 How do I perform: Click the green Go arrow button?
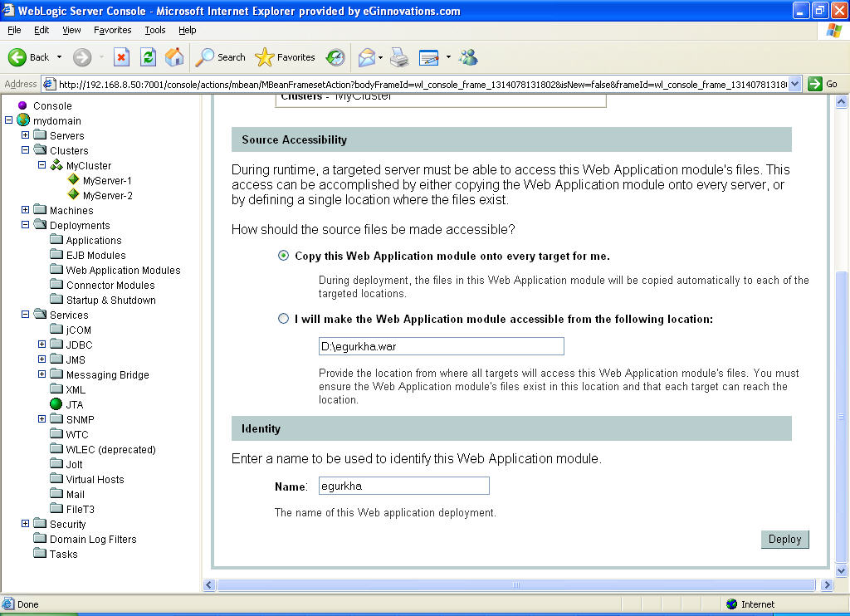coord(815,84)
